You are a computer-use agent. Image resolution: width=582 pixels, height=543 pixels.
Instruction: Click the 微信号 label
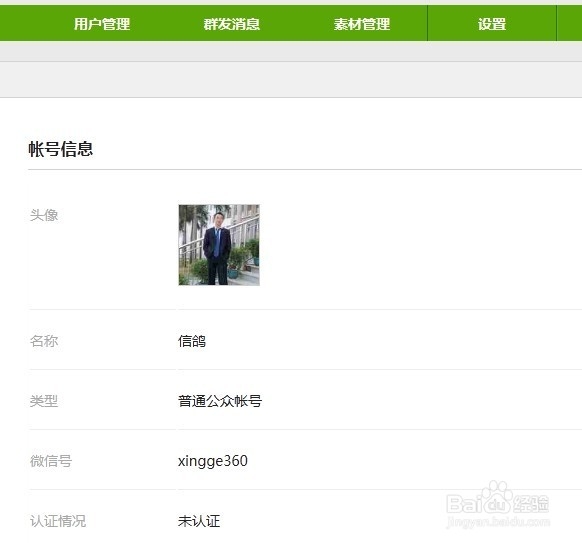click(51, 461)
